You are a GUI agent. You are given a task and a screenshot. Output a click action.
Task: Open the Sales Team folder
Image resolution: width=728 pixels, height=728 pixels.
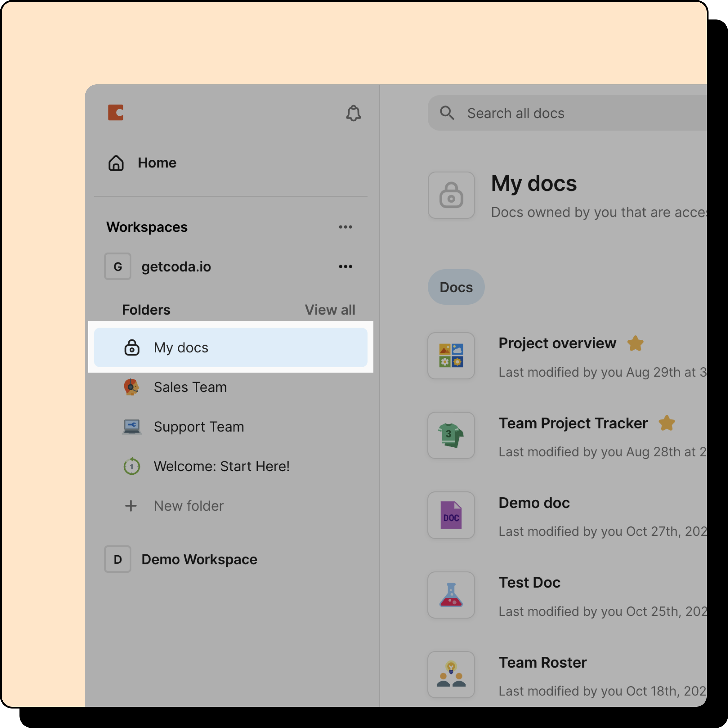pyautogui.click(x=190, y=387)
